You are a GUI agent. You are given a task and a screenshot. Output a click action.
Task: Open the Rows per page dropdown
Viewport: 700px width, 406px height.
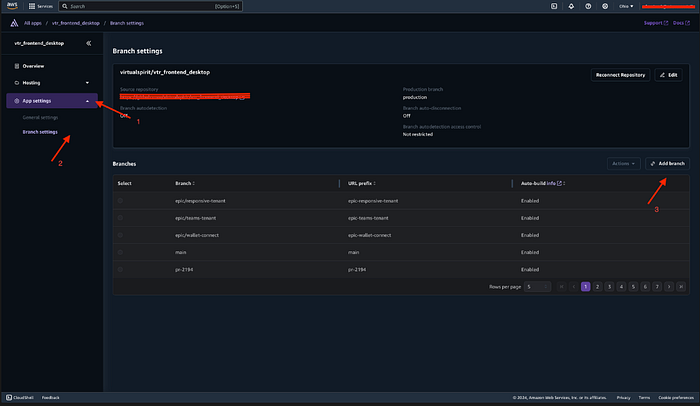pos(537,287)
